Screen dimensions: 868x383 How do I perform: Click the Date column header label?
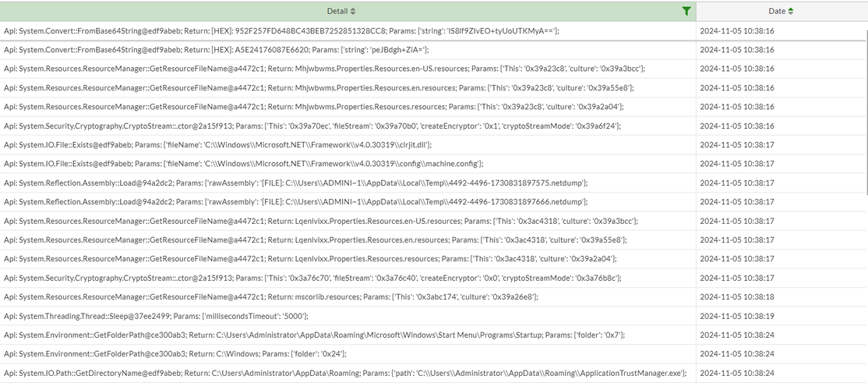click(x=777, y=12)
